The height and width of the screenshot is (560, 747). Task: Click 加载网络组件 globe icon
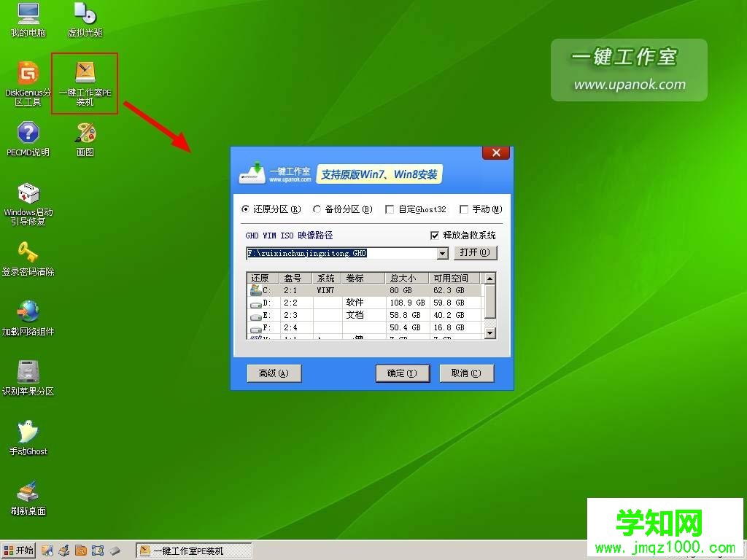click(x=28, y=319)
